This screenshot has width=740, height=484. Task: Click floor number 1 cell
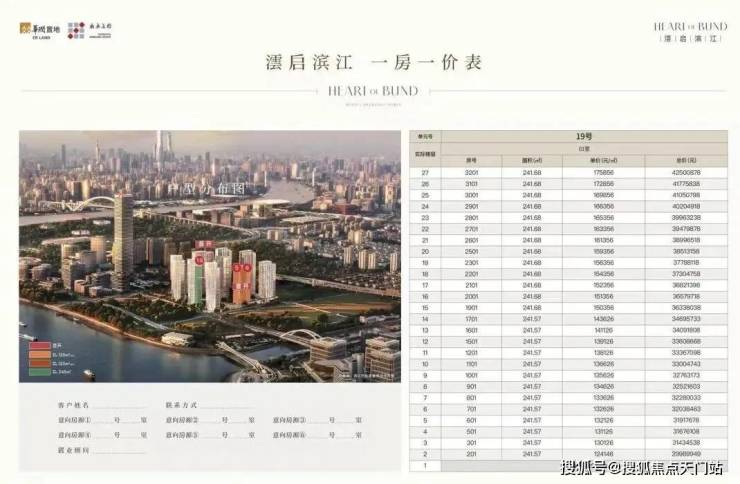(425, 466)
